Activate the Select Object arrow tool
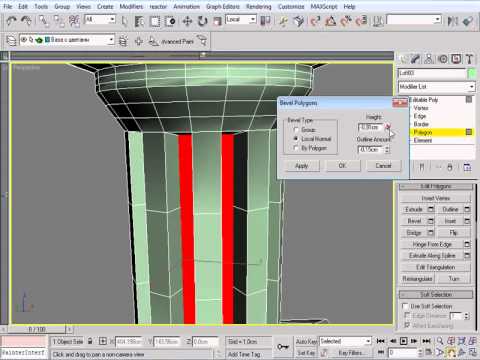 click(x=125, y=21)
